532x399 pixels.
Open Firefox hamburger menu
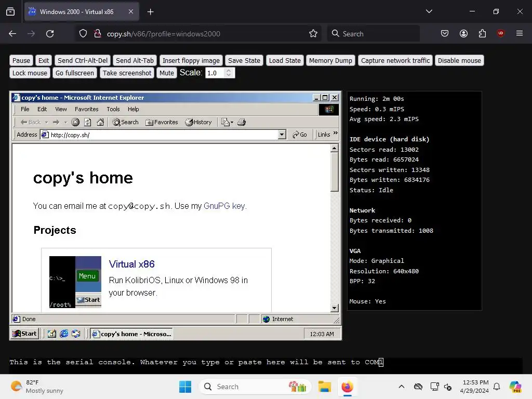(x=520, y=33)
